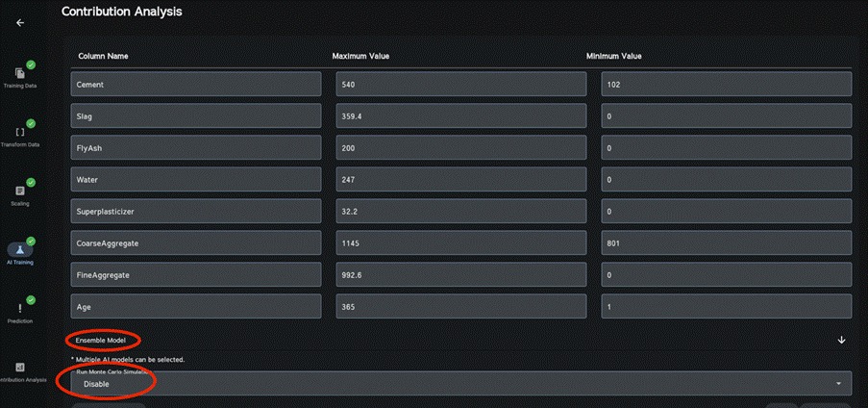
Task: Click the Slag minimum value field
Action: click(x=726, y=115)
